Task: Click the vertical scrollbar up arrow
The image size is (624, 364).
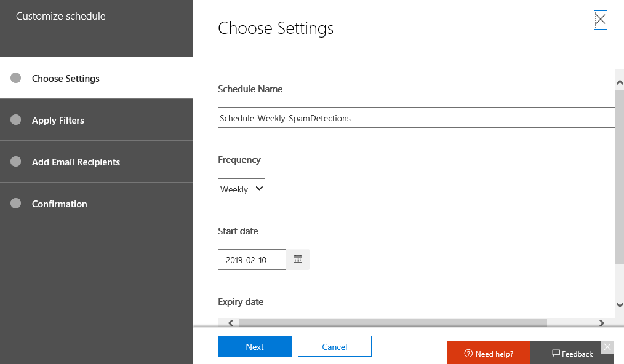Action: pyautogui.click(x=619, y=81)
